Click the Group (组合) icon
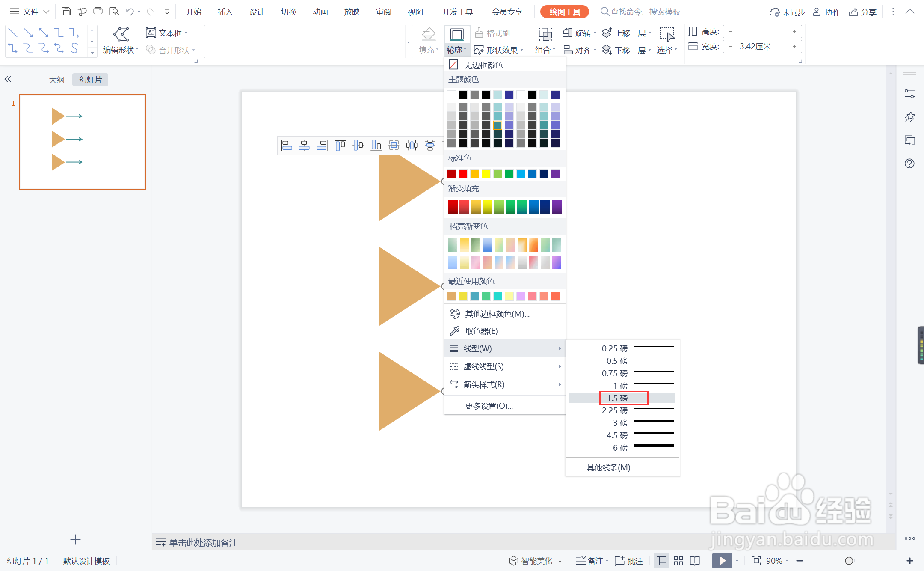 point(545,35)
